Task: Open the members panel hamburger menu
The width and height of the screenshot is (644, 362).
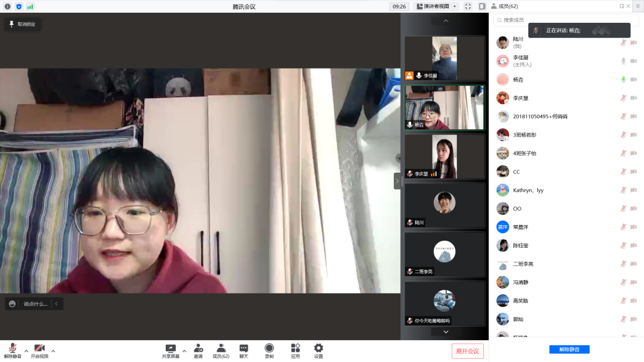Action: 638,6
